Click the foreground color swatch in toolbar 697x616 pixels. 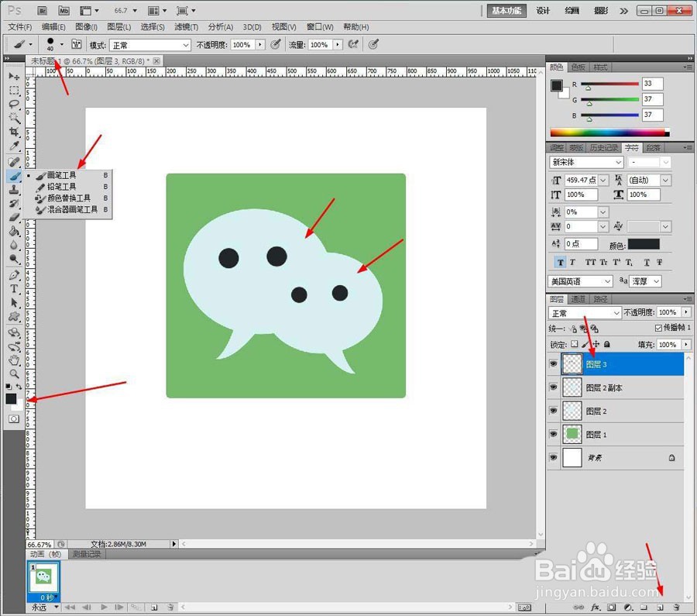(11, 398)
